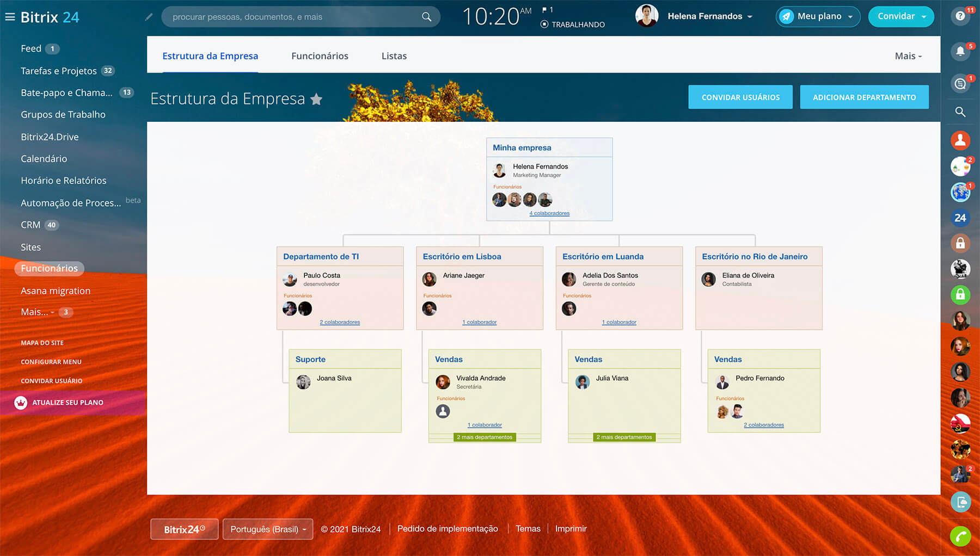Click the green phone call icon

(960, 536)
